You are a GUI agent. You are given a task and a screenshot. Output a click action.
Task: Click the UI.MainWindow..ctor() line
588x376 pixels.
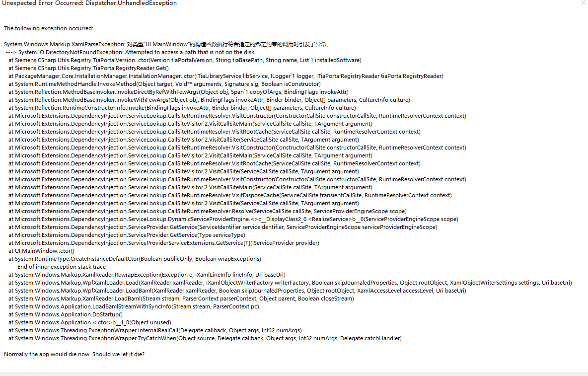click(x=41, y=251)
